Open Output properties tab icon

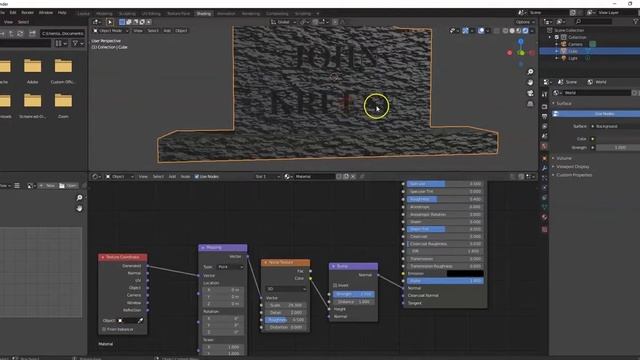click(x=544, y=117)
